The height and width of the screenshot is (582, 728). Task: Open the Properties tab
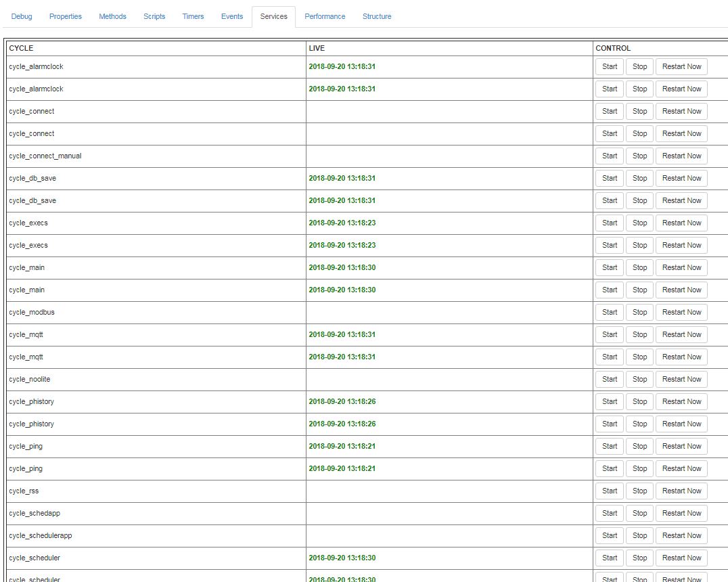pyautogui.click(x=66, y=16)
